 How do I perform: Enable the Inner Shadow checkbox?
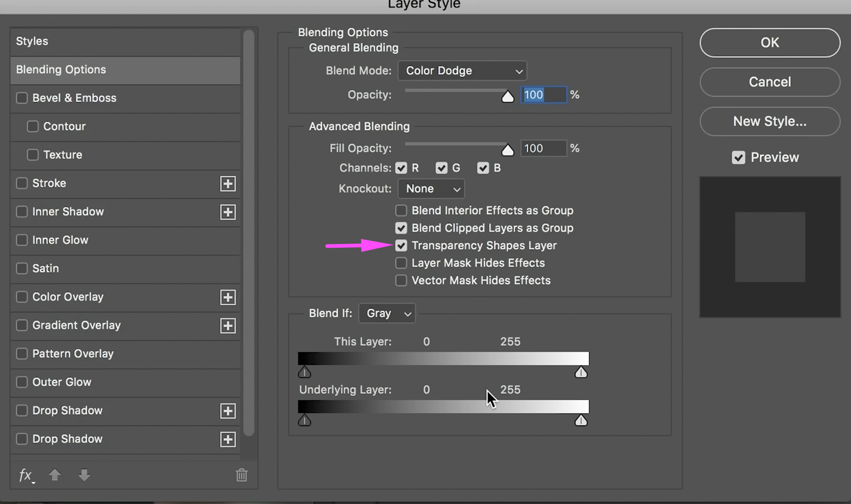(22, 211)
